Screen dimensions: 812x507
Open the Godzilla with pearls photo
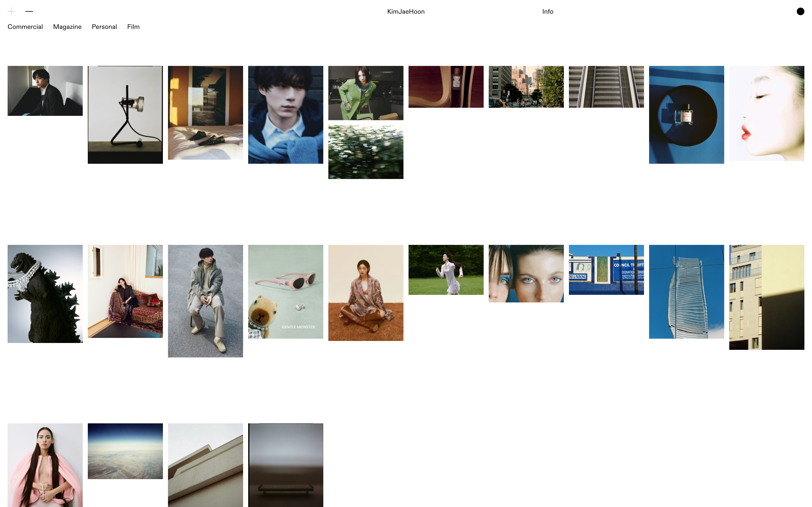(x=45, y=293)
